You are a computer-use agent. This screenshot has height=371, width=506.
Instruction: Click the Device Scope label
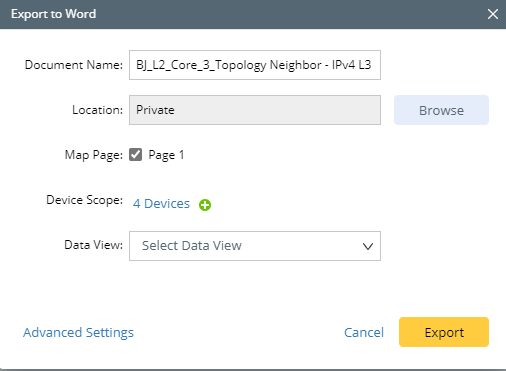point(85,200)
